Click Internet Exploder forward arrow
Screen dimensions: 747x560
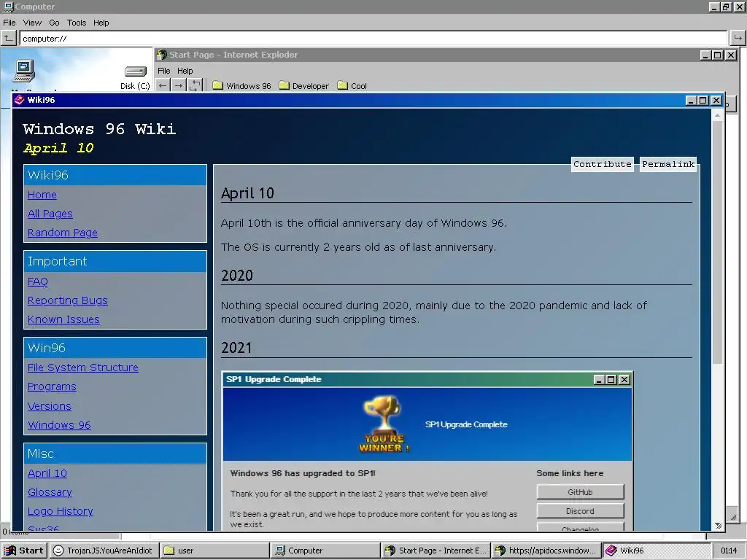pyautogui.click(x=178, y=86)
